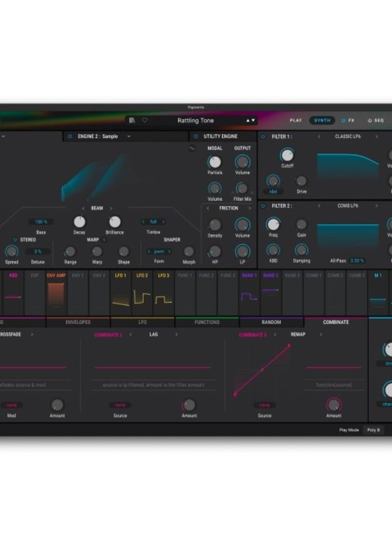Open the Engine 2 Sample type dropdown
The image size is (392, 549).
pos(129,136)
